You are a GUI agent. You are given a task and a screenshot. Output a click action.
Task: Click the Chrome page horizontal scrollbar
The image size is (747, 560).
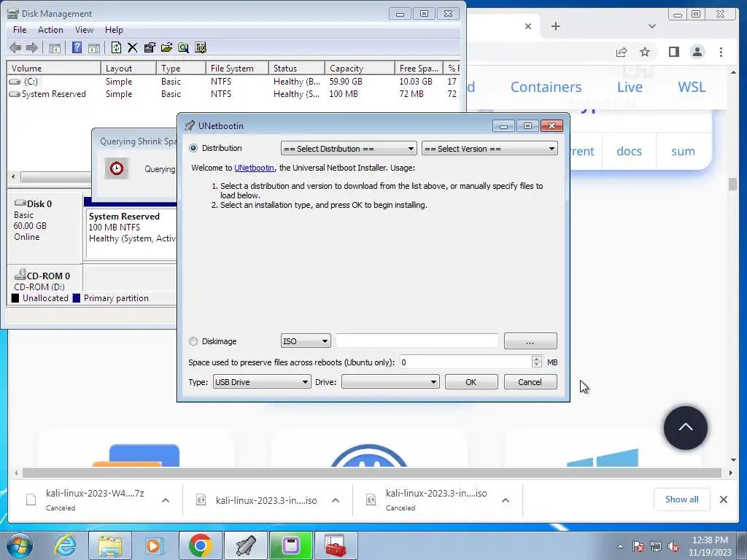(x=371, y=472)
